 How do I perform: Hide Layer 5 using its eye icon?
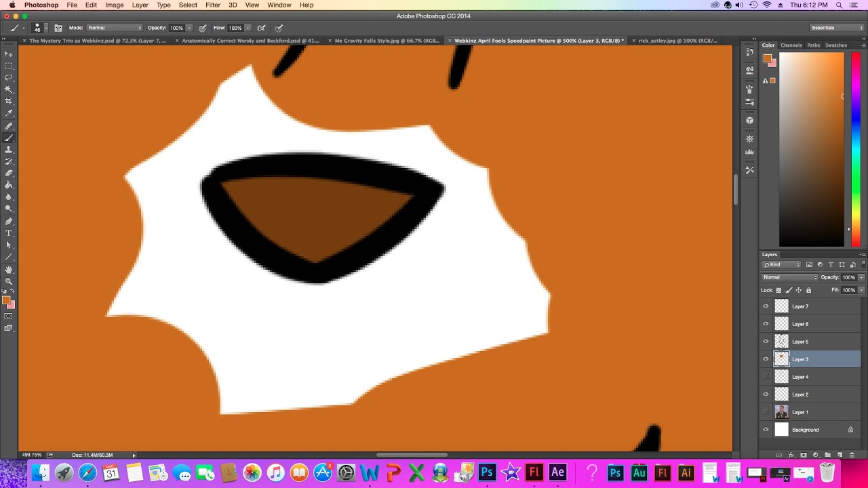[766, 342]
